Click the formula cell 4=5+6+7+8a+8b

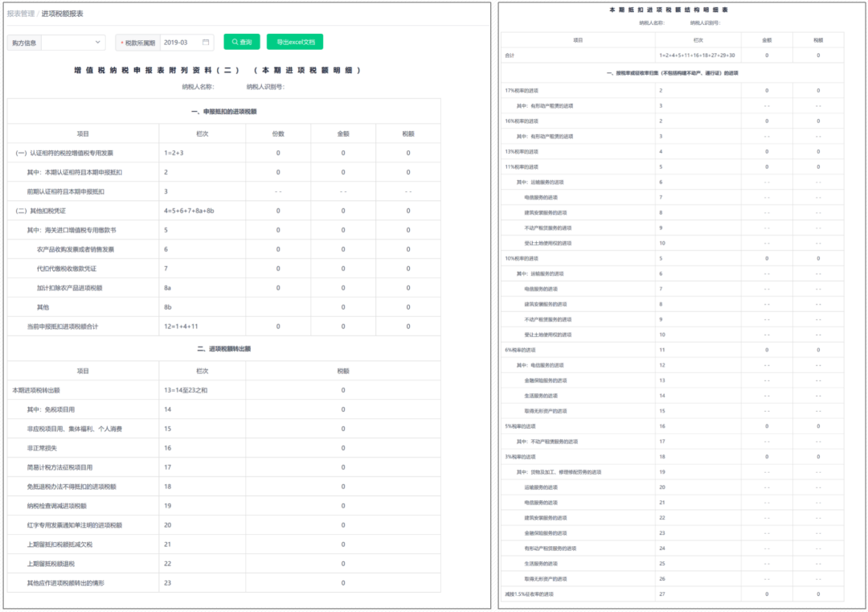[202, 211]
